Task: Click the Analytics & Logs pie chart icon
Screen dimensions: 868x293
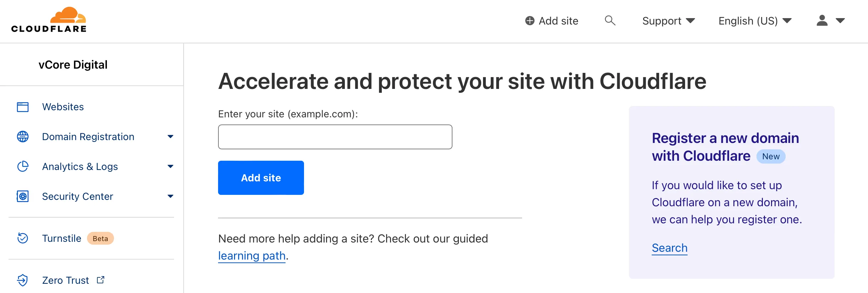Action: [x=23, y=166]
